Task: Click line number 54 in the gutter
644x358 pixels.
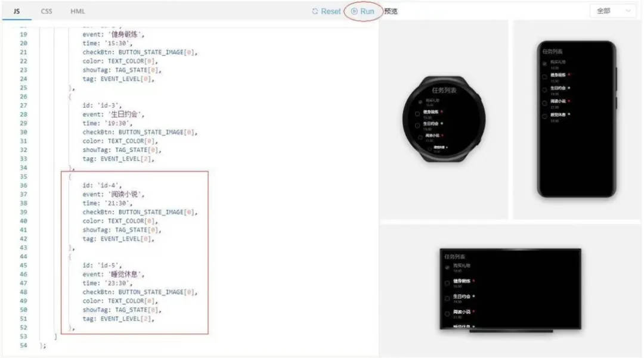Action: tap(23, 345)
